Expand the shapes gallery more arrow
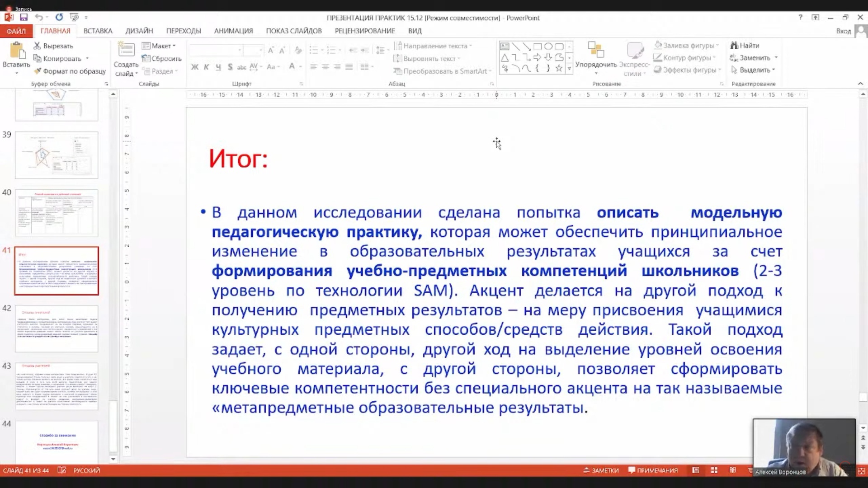The image size is (868, 488). click(x=569, y=69)
